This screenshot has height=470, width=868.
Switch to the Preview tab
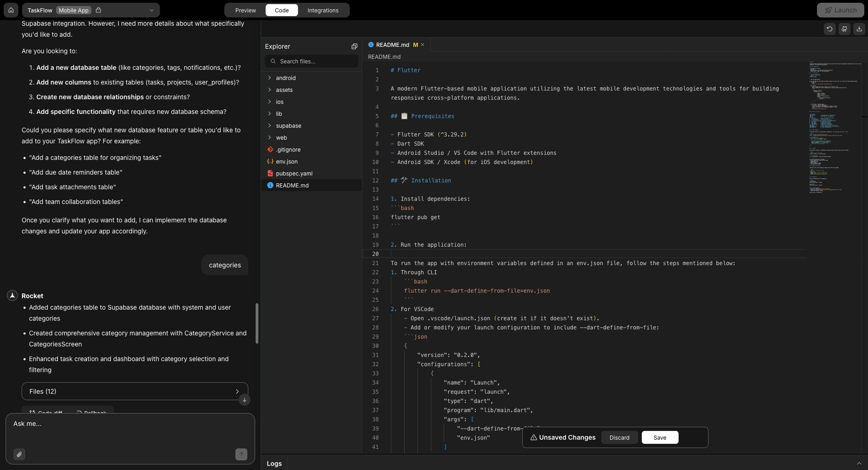(x=245, y=10)
